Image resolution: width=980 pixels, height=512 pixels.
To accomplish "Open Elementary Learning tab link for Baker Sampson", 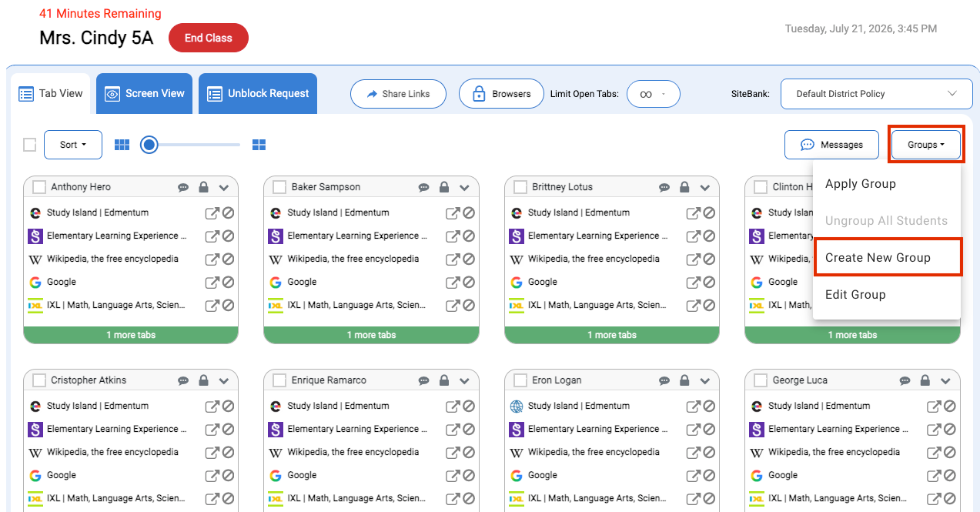I will pyautogui.click(x=453, y=236).
